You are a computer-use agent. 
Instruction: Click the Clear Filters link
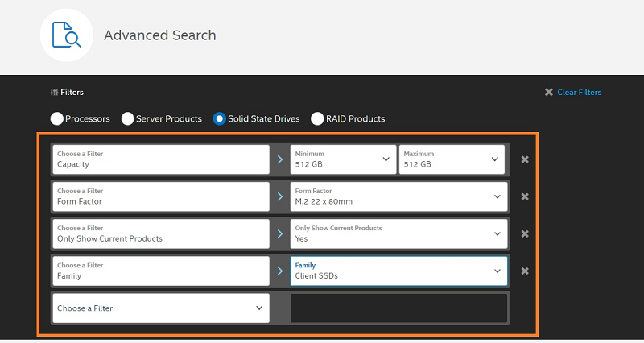573,93
